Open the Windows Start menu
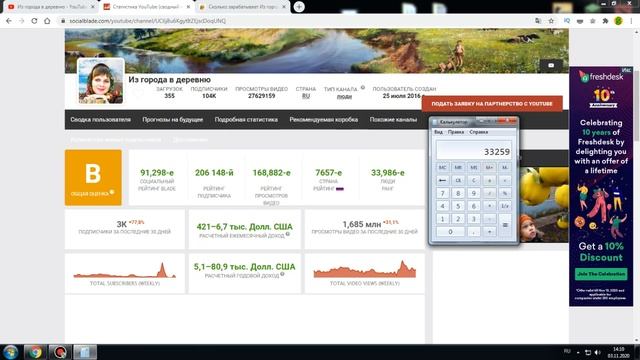The height and width of the screenshot is (360, 640). pos(11,352)
